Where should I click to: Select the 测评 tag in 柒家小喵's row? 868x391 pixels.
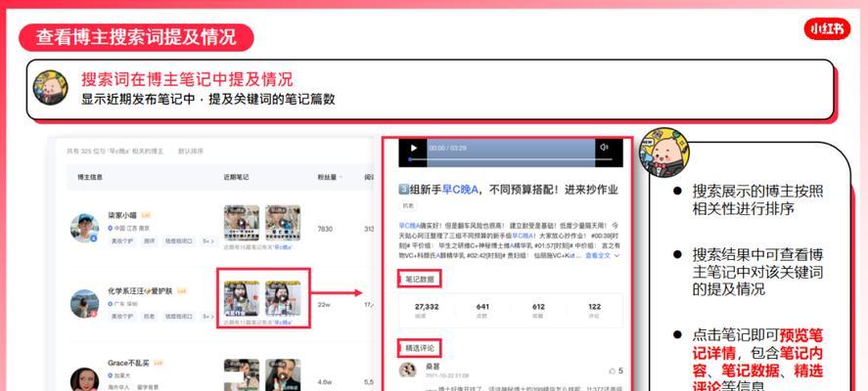(x=150, y=241)
